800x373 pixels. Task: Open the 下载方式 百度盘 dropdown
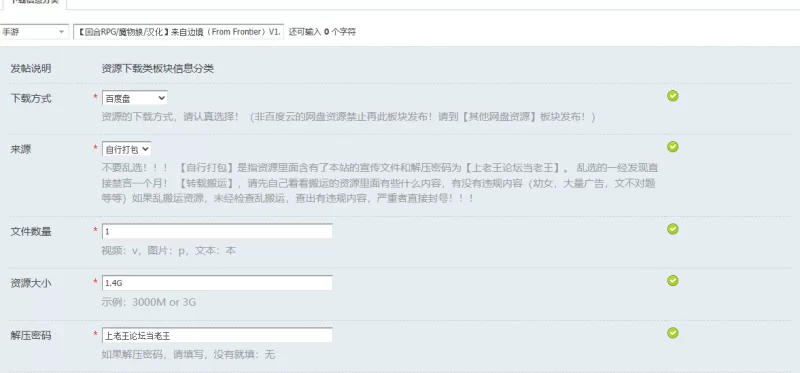click(135, 98)
